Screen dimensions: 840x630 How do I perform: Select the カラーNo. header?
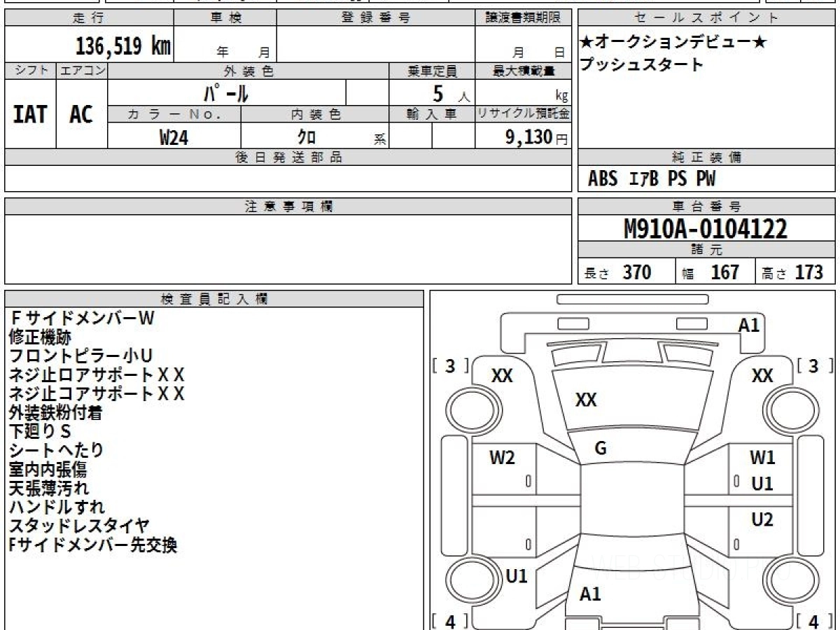(174, 114)
